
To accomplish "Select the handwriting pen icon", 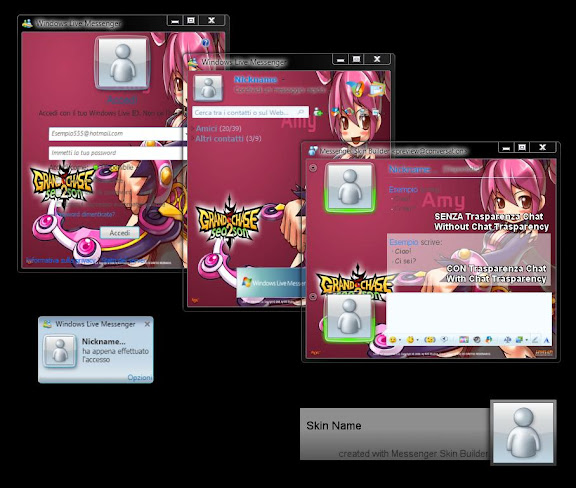I will pyautogui.click(x=535, y=340).
